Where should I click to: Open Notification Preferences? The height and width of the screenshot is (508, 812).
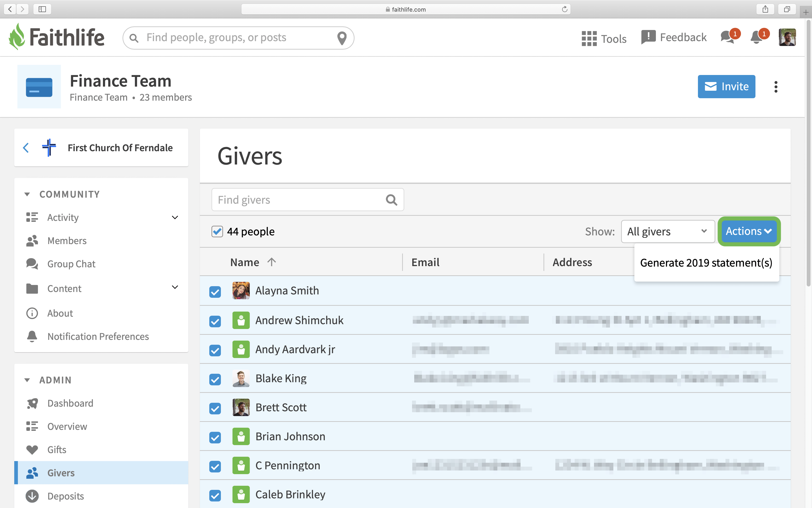coord(98,336)
